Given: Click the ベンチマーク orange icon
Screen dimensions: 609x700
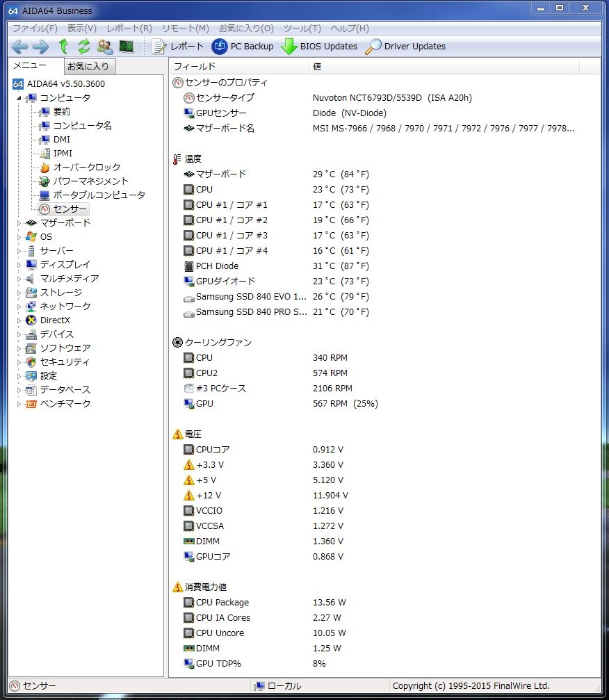Looking at the screenshot, I should (x=31, y=404).
